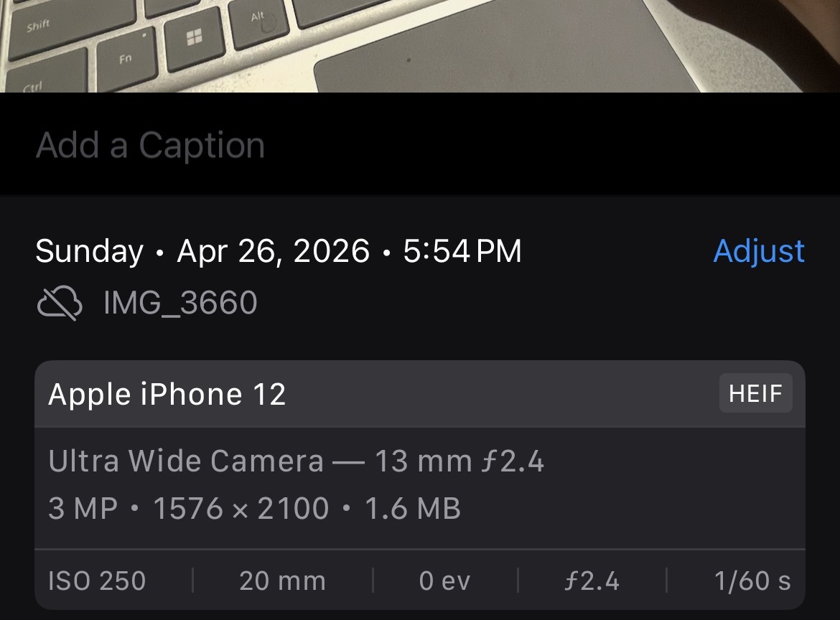Select the ISO 250 value
The width and height of the screenshot is (840, 620).
tap(97, 581)
